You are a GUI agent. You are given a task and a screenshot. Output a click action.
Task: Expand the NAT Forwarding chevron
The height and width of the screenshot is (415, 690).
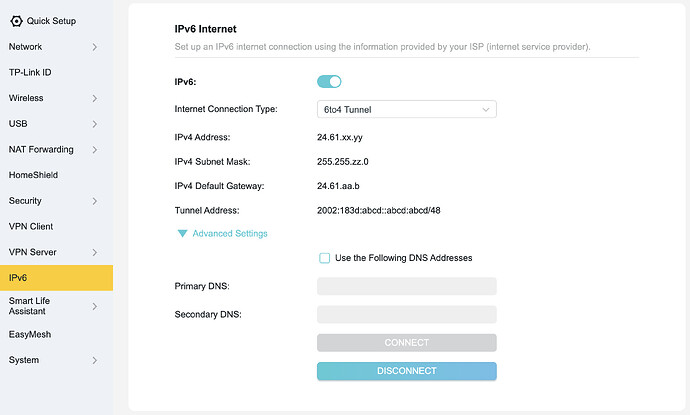(x=94, y=150)
